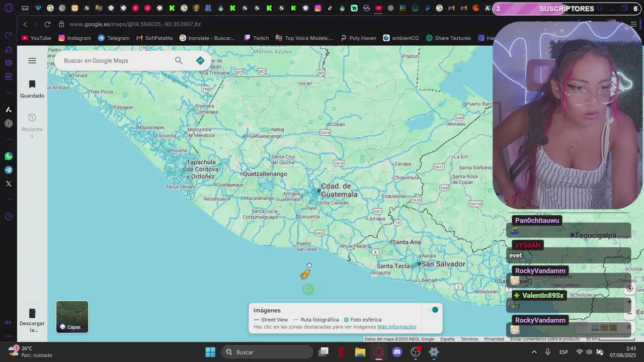Click the Windows taskbar Buscar box
644x362 pixels.
pos(267,352)
